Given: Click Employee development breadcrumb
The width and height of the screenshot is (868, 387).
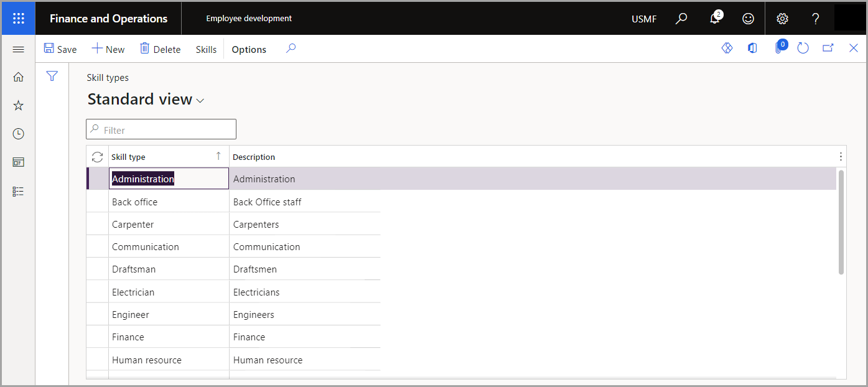Looking at the screenshot, I should [x=249, y=19].
